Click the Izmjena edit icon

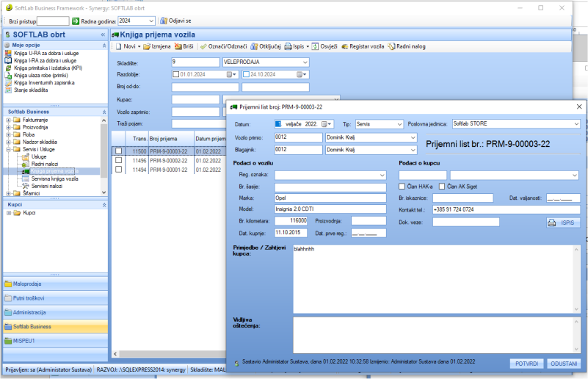(x=147, y=46)
